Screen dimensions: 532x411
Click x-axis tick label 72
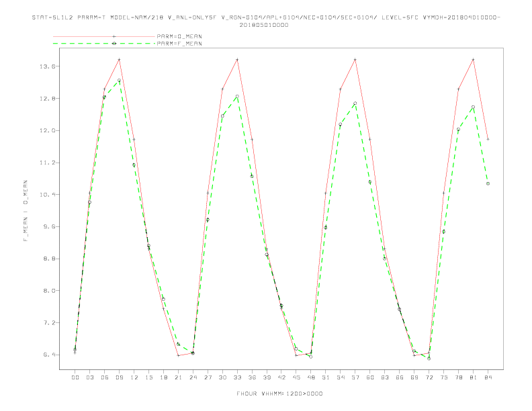pyautogui.click(x=429, y=377)
